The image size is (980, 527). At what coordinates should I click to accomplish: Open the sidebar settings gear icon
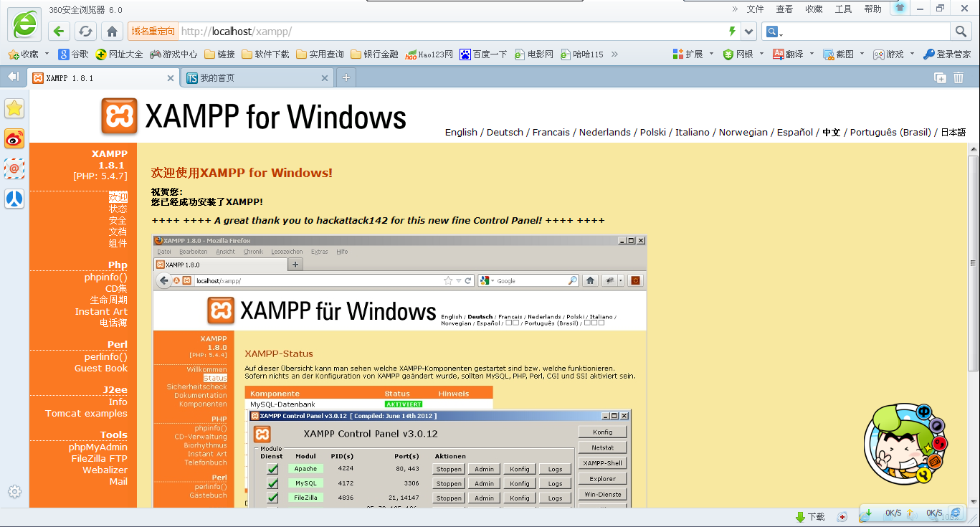click(14, 492)
